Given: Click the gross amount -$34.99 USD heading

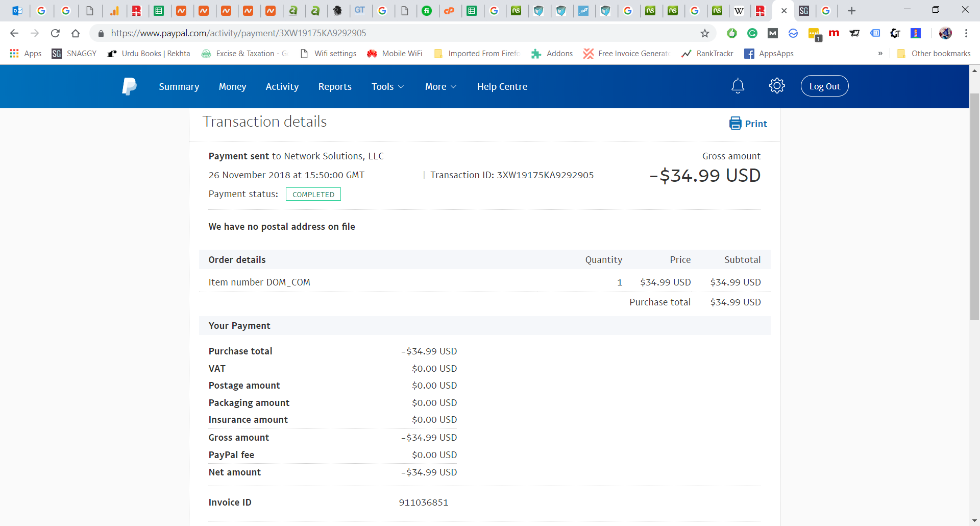Looking at the screenshot, I should pos(704,176).
